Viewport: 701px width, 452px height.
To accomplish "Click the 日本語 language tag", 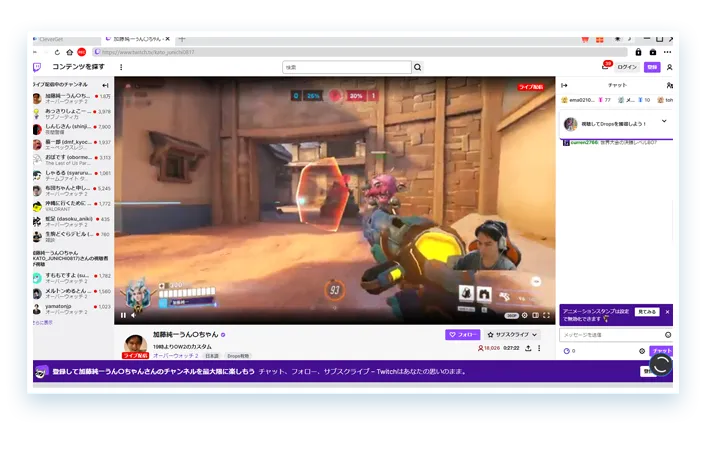I will point(212,356).
